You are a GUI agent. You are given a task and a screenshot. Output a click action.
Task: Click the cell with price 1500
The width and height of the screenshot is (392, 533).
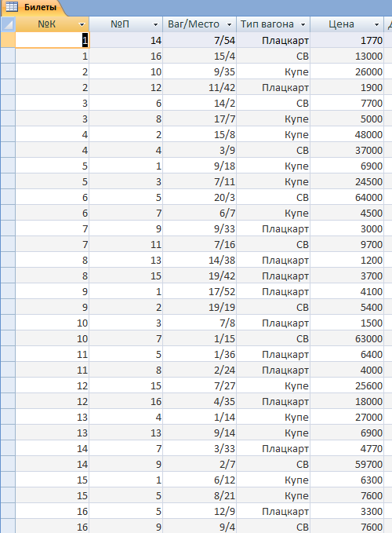point(347,323)
